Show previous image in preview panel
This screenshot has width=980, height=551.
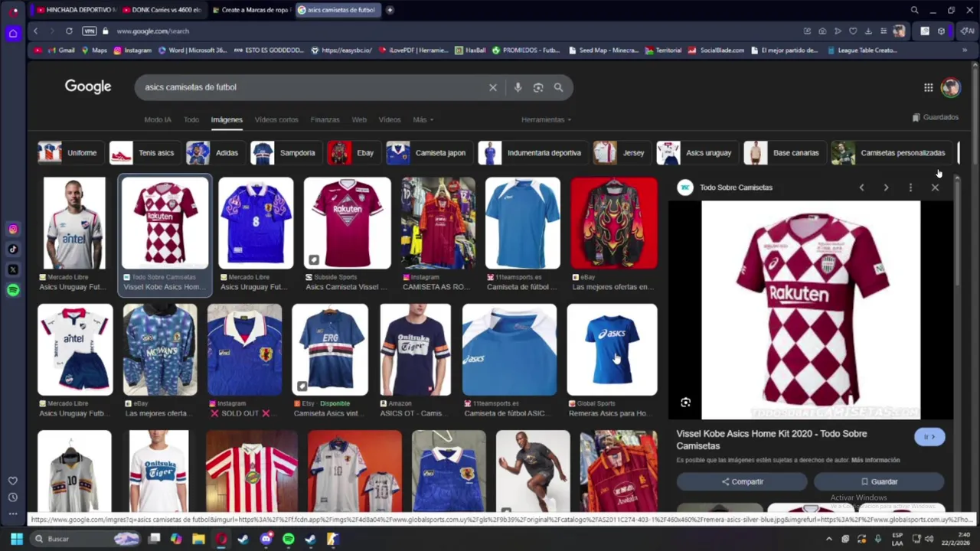tap(861, 187)
